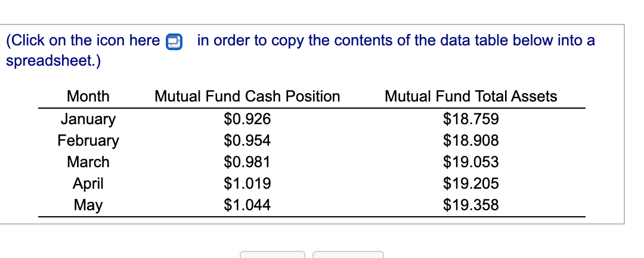Screen dimensions: 644x258
Task: Click the April row label
Action: [88, 183]
